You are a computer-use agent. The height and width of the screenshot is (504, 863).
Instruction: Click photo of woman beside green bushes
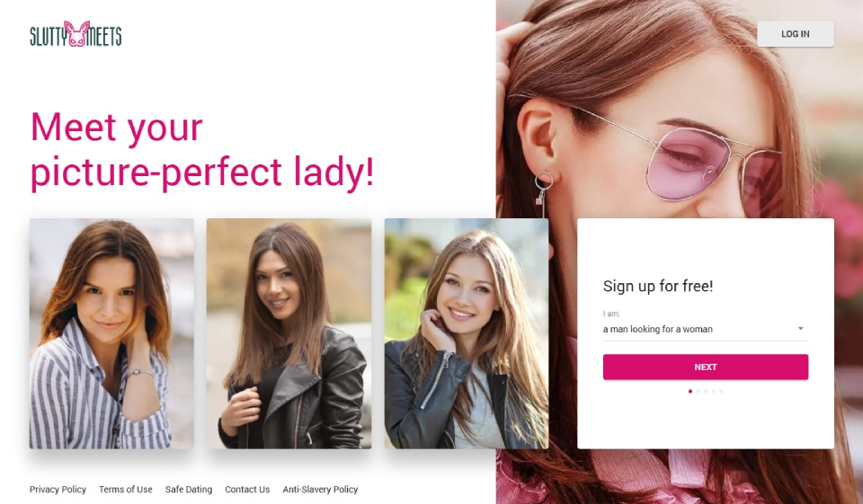[467, 333]
